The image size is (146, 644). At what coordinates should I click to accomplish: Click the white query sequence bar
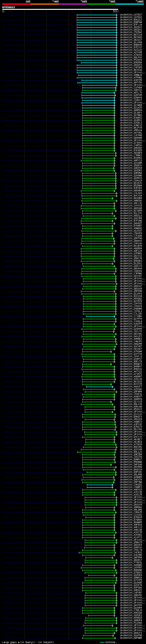tap(60, 10)
